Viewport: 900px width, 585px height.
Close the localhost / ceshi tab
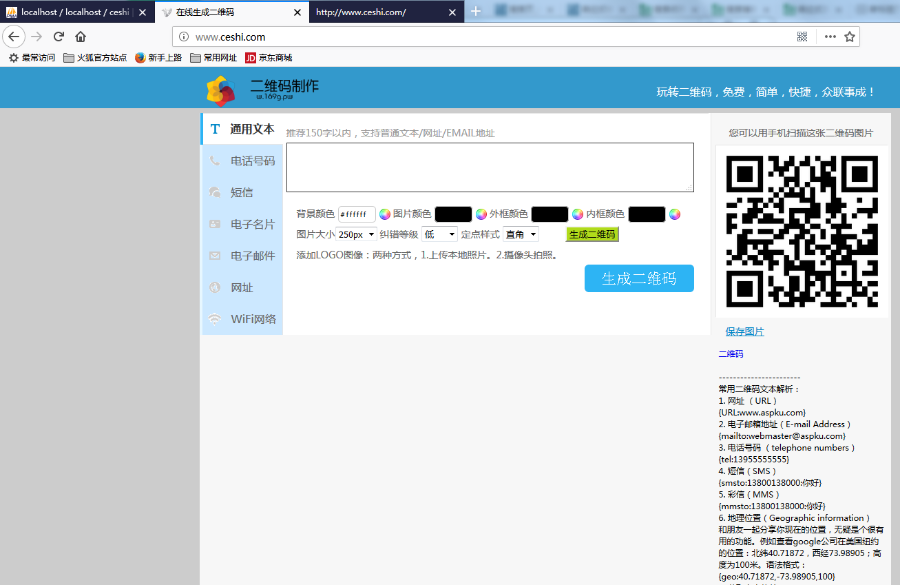pos(142,12)
